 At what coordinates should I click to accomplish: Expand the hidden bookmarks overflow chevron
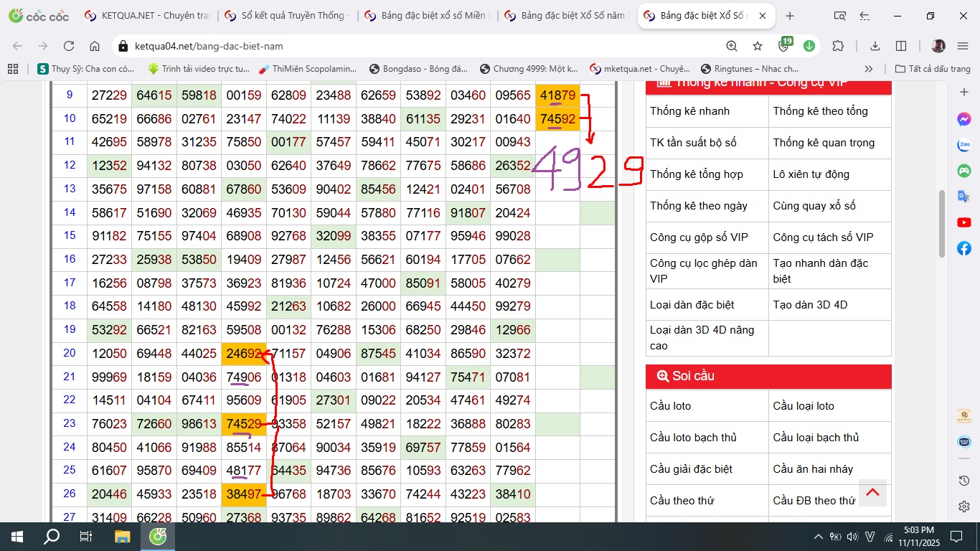click(869, 69)
